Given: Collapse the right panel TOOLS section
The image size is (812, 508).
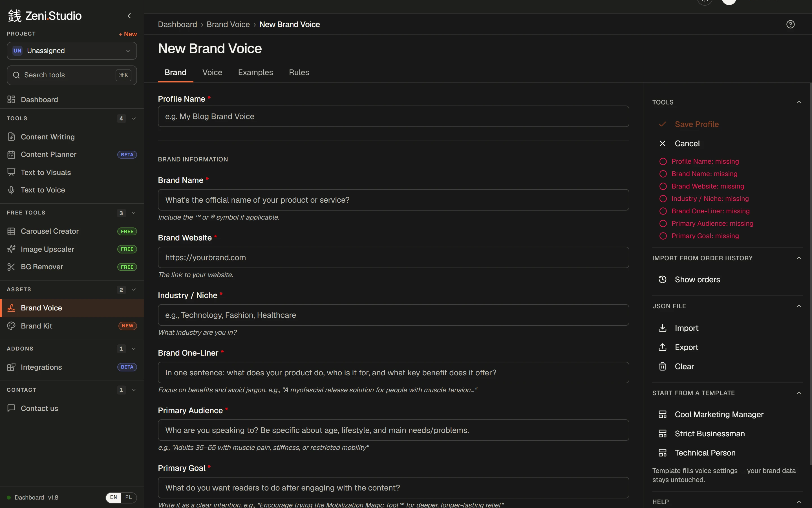Looking at the screenshot, I should [799, 102].
